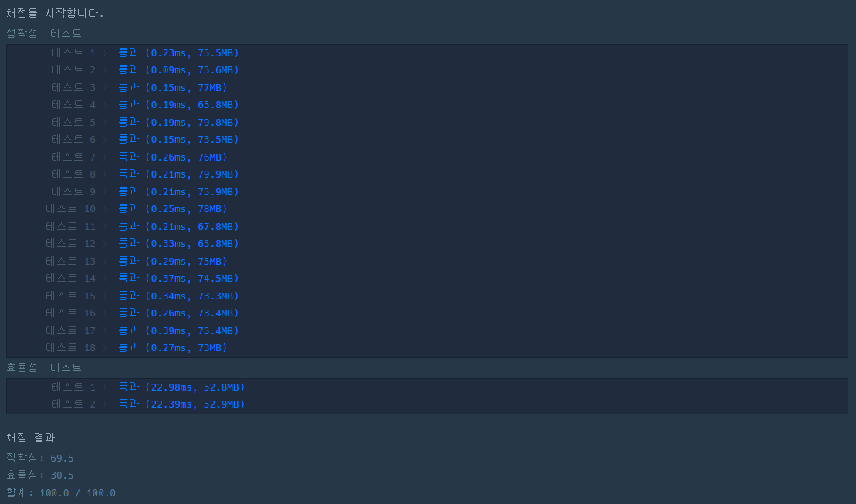
Task: Click accuracy result '통과 (0.19ms, 79.8MB)'
Action: pyautogui.click(x=178, y=122)
